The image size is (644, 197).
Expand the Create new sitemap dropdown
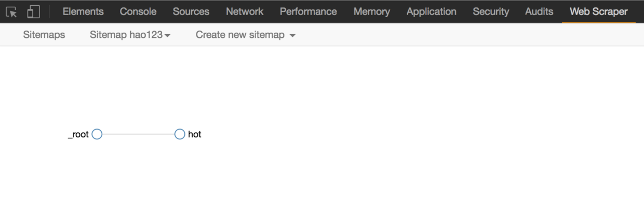point(246,35)
